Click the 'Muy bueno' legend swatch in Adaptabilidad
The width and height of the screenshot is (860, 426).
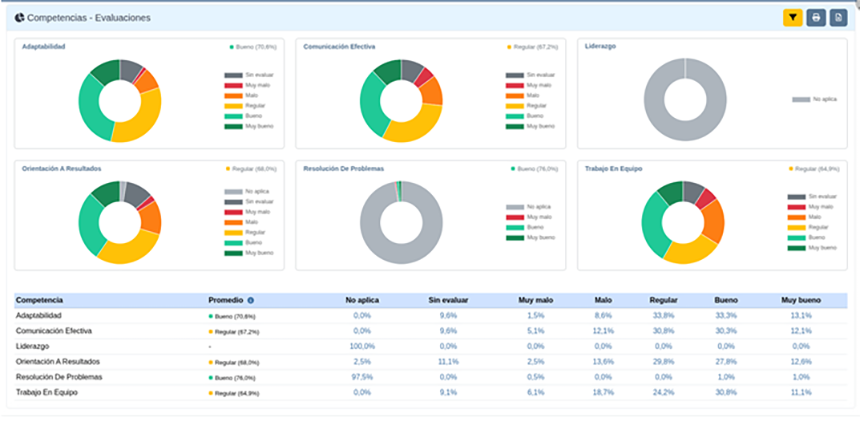(x=233, y=126)
